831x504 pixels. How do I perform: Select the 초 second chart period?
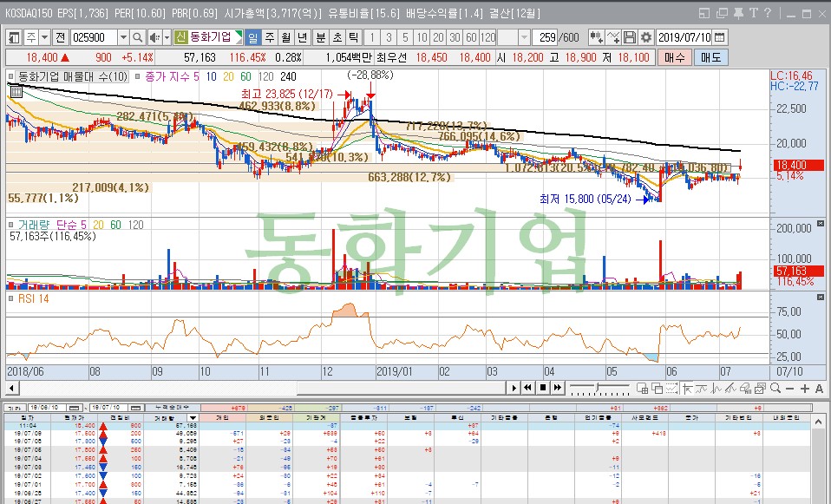click(x=337, y=37)
